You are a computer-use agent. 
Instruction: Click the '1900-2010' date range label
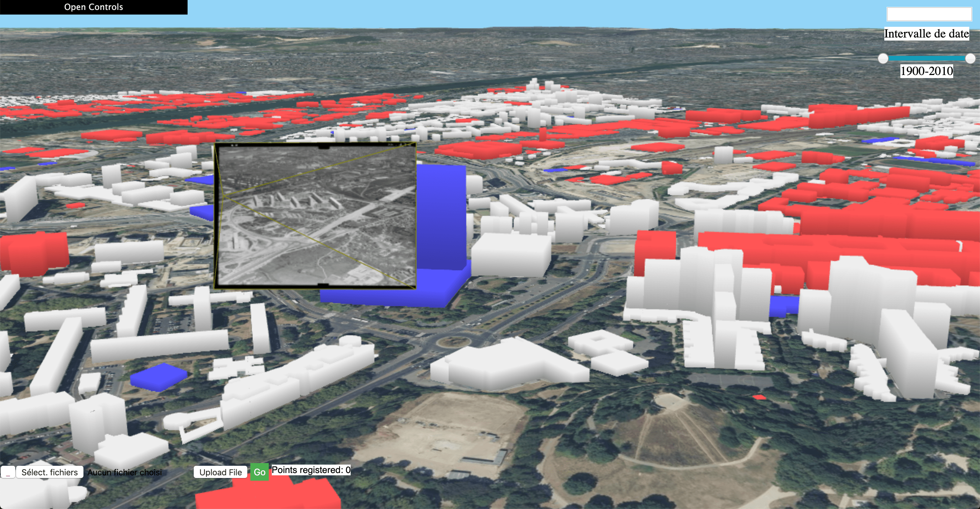(926, 71)
